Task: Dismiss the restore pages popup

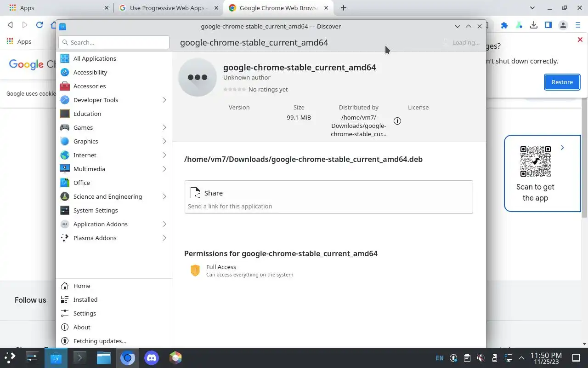Action: (580, 40)
